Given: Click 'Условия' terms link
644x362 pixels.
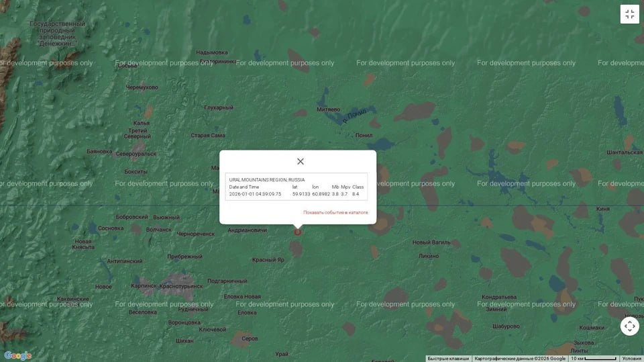Looking at the screenshot, I should click(631, 359).
